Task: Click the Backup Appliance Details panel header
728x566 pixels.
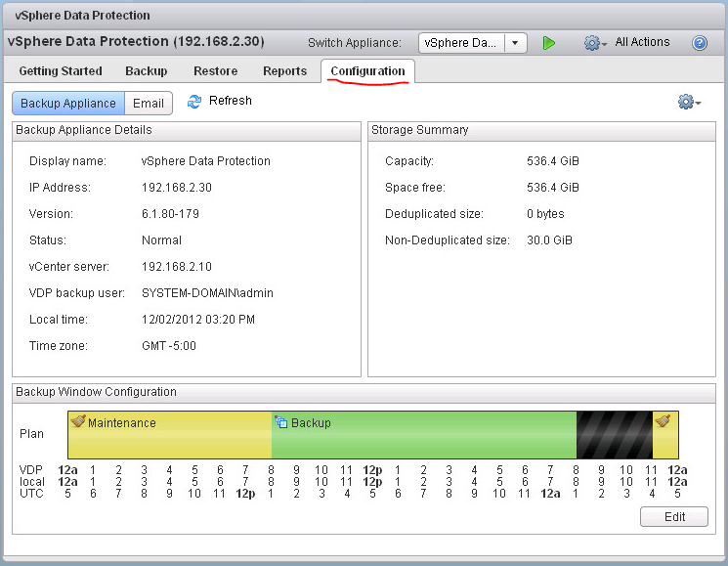Action: tap(187, 130)
